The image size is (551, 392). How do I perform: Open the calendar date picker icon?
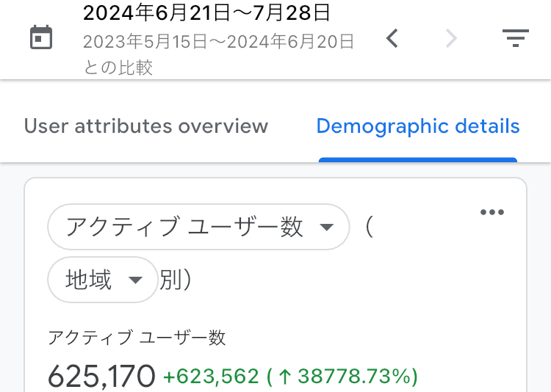[41, 38]
